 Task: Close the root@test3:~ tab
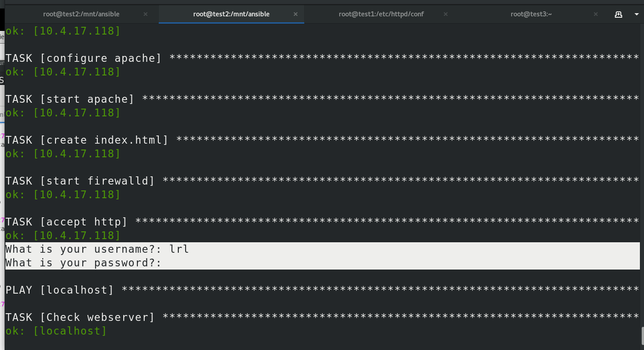coord(596,14)
